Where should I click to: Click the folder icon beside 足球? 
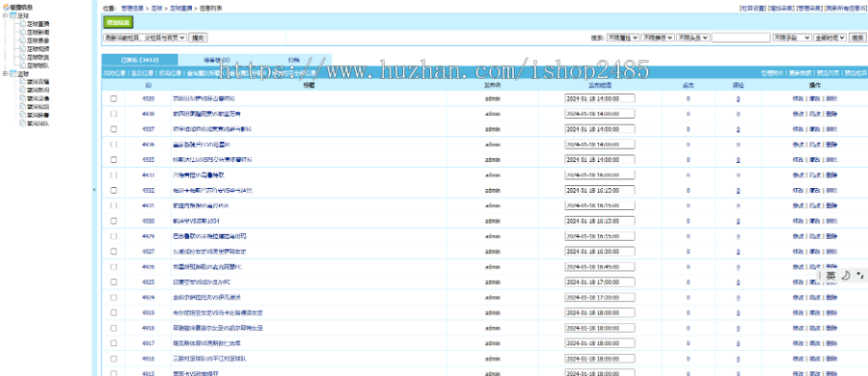[x=14, y=15]
